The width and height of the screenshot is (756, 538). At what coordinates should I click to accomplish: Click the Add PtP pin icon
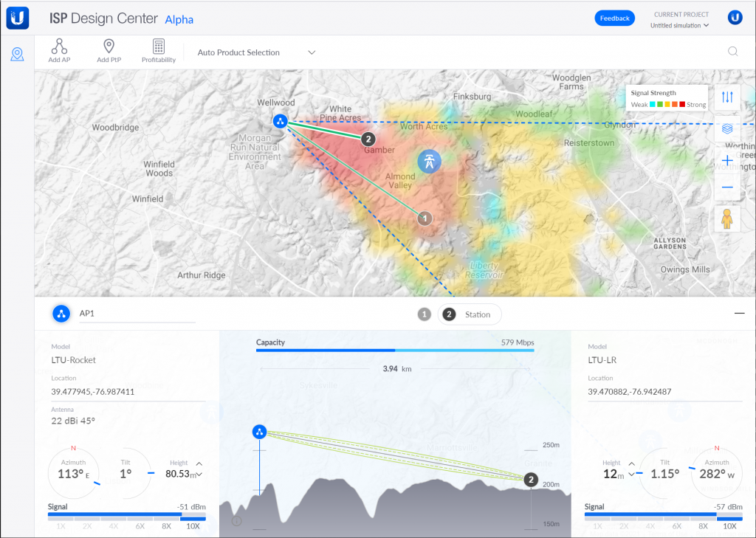[x=109, y=46]
